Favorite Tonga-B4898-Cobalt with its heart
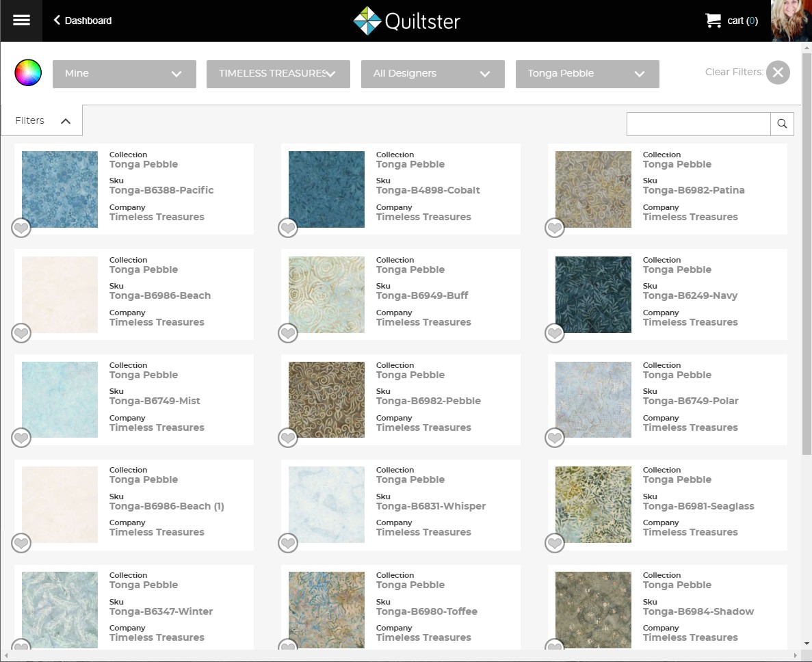This screenshot has width=812, height=662. [288, 228]
